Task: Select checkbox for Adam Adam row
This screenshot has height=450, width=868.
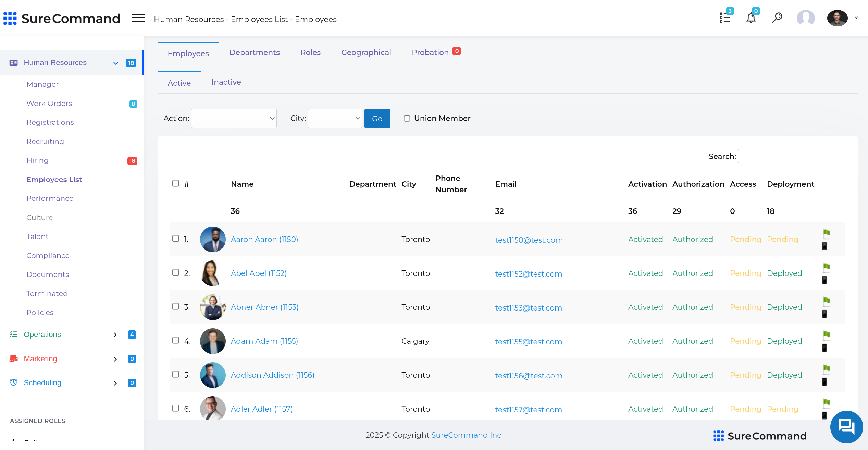Action: click(x=176, y=340)
